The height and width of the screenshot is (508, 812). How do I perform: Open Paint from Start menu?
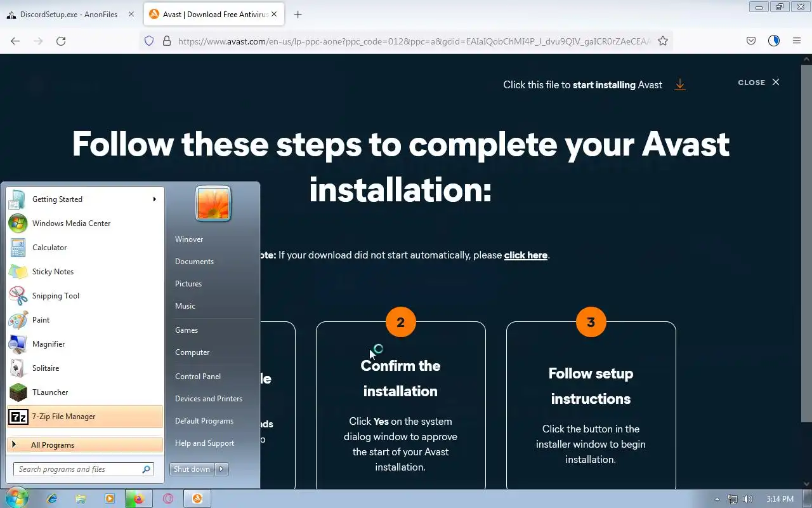84,320
